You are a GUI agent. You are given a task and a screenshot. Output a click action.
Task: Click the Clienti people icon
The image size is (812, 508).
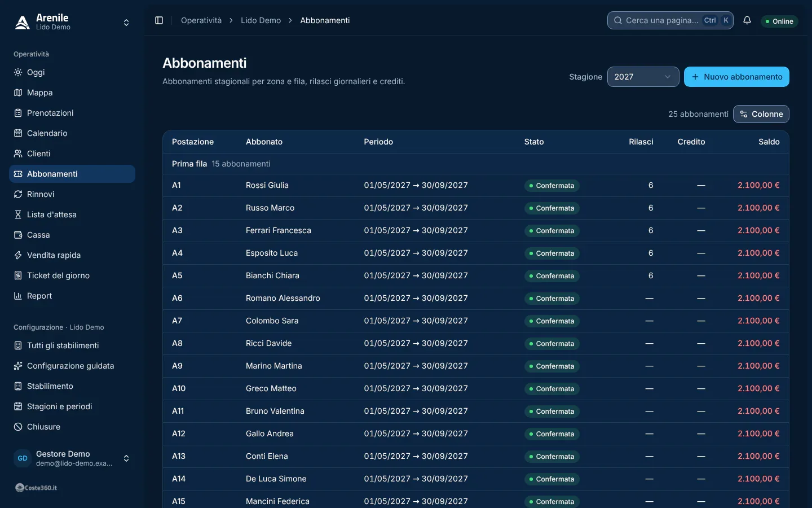coord(18,154)
